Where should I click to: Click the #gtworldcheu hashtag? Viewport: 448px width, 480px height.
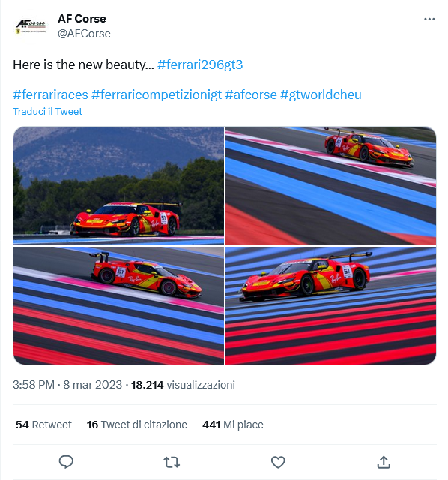click(321, 94)
